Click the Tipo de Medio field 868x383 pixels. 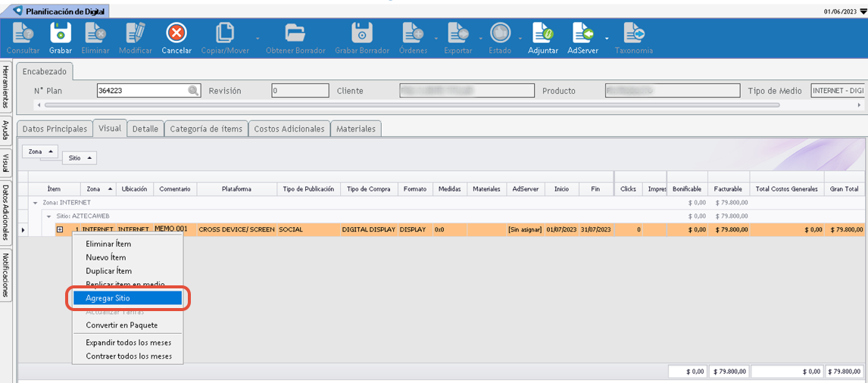click(838, 91)
